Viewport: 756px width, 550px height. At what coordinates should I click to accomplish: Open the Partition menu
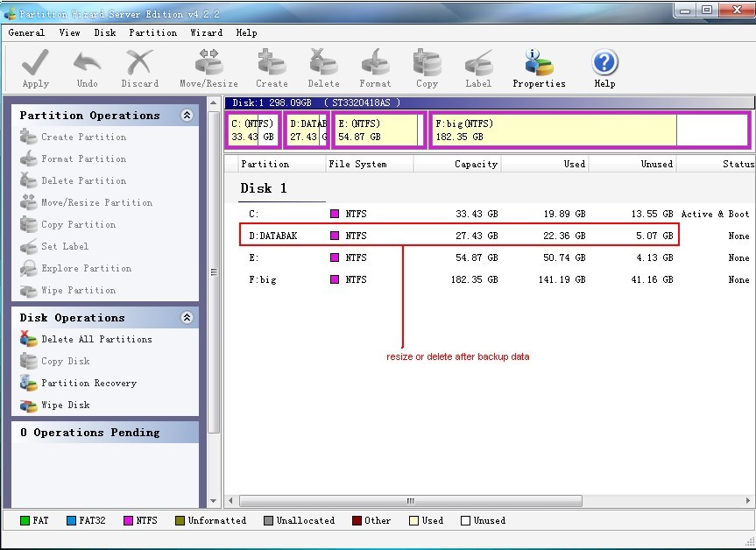pyautogui.click(x=152, y=32)
